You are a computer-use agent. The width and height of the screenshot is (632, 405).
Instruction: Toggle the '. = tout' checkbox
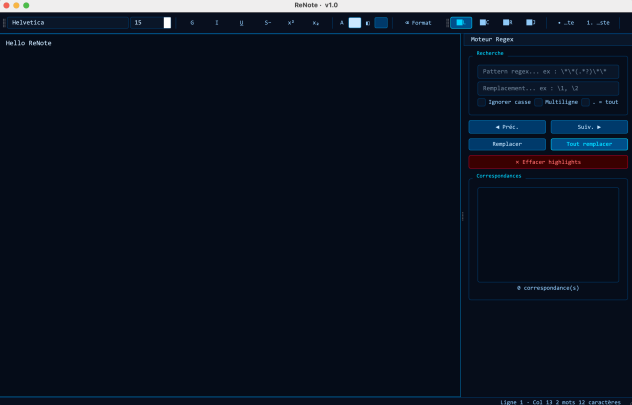586,102
